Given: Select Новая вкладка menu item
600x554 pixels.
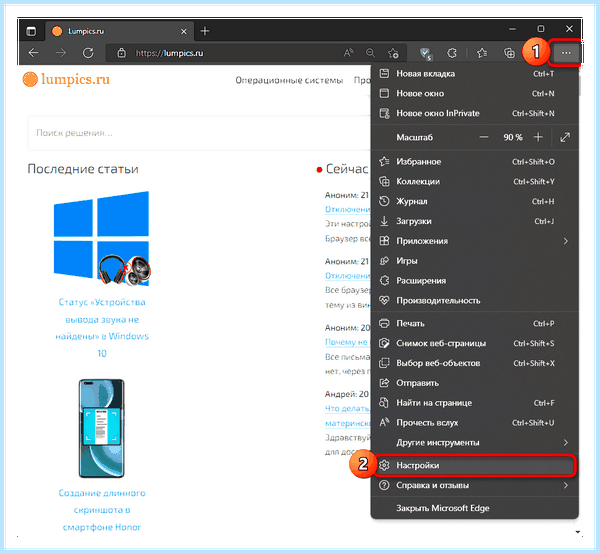Looking at the screenshot, I should (474, 73).
